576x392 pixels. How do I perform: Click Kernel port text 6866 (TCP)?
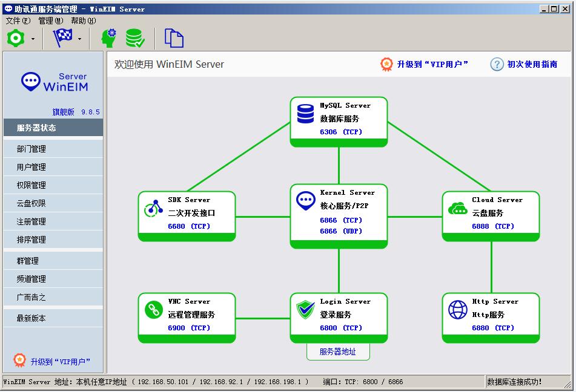(341, 220)
